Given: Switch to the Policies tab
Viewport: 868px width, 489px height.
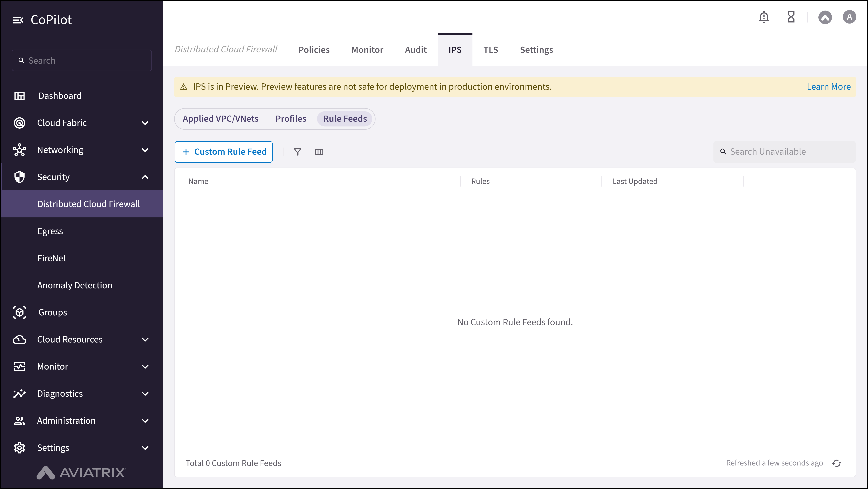Looking at the screenshot, I should (x=314, y=50).
